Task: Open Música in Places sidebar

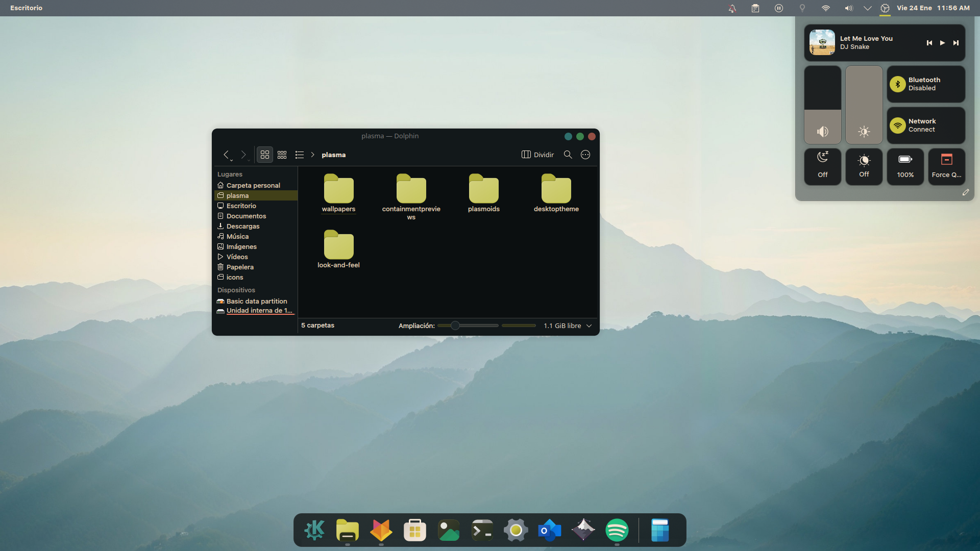Action: click(256, 236)
